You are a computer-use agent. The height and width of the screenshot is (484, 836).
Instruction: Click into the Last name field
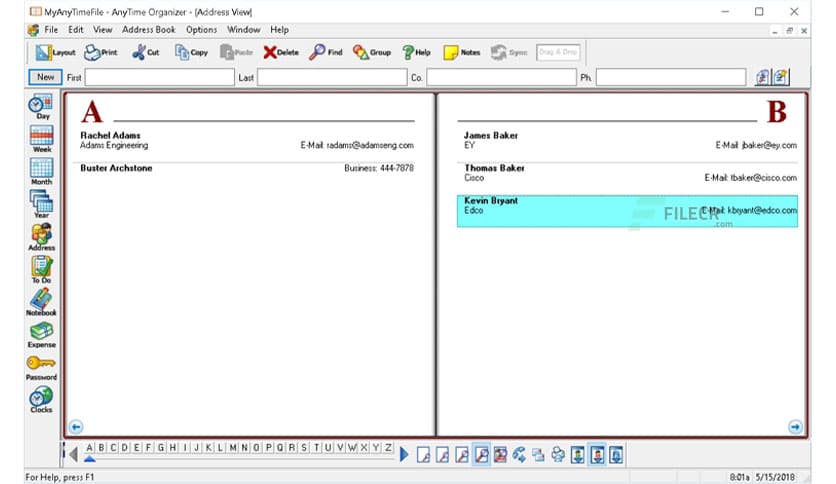click(332, 77)
